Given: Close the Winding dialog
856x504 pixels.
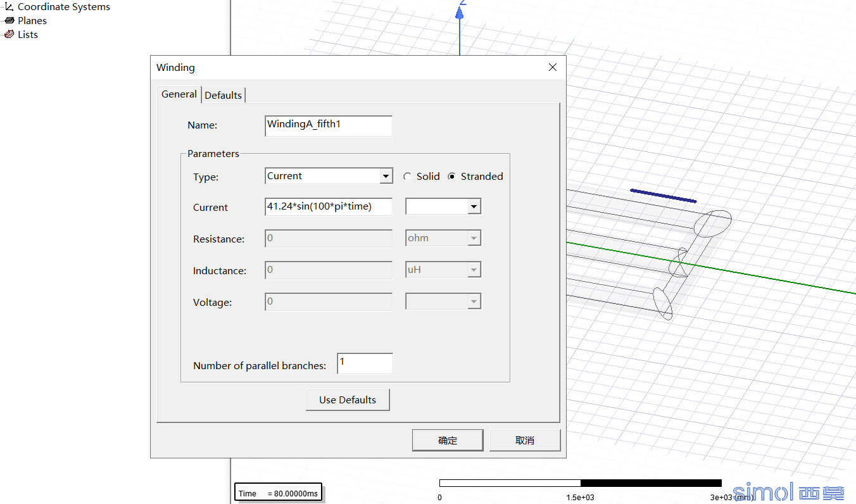Looking at the screenshot, I should [x=552, y=67].
